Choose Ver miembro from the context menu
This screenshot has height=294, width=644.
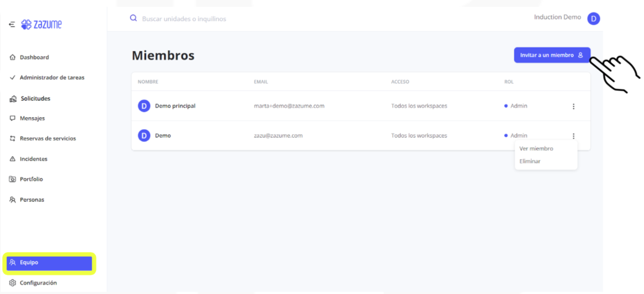coord(536,149)
